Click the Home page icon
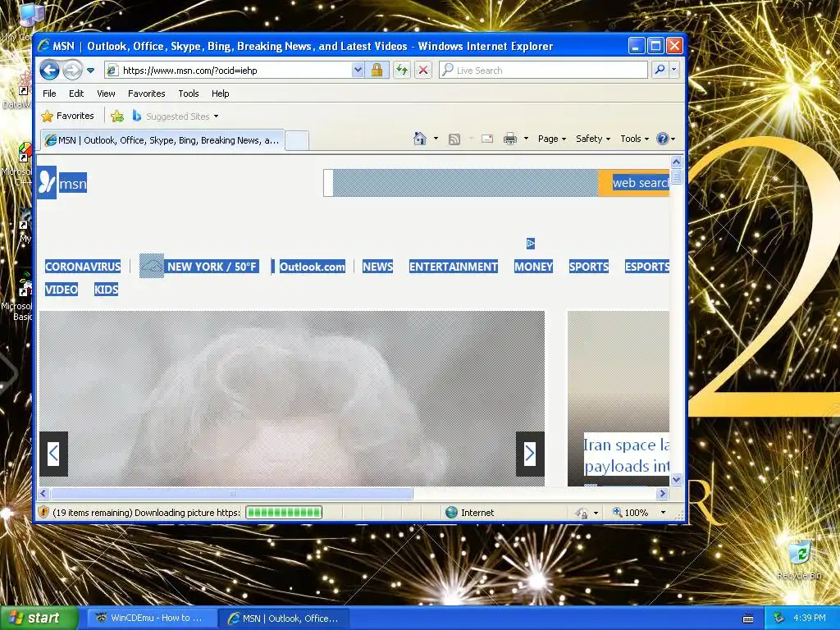 (420, 139)
